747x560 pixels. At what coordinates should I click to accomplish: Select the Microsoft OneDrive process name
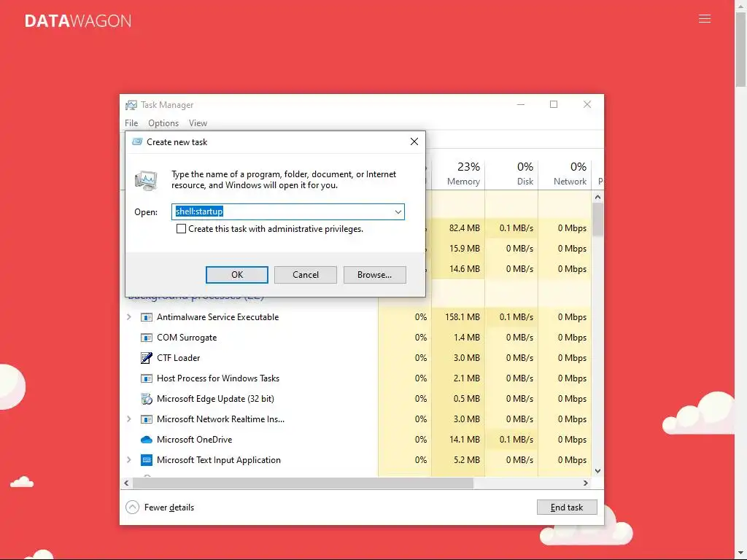coord(194,440)
